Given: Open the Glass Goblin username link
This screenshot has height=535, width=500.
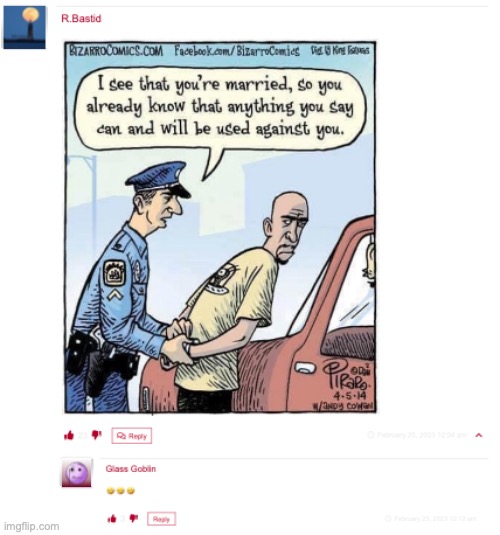Looking at the screenshot, I should pos(131,469).
